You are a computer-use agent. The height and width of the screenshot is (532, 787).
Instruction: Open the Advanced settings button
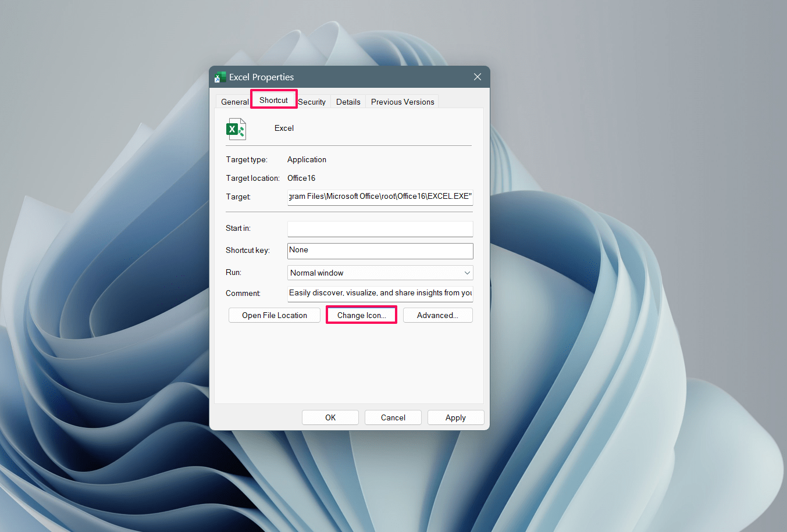(x=437, y=315)
